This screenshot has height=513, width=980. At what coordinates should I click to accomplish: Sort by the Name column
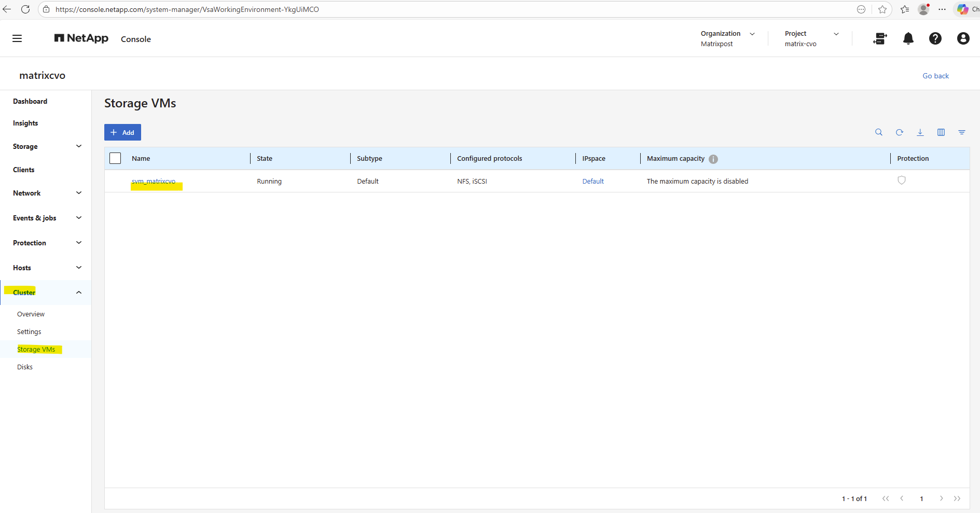tap(141, 158)
